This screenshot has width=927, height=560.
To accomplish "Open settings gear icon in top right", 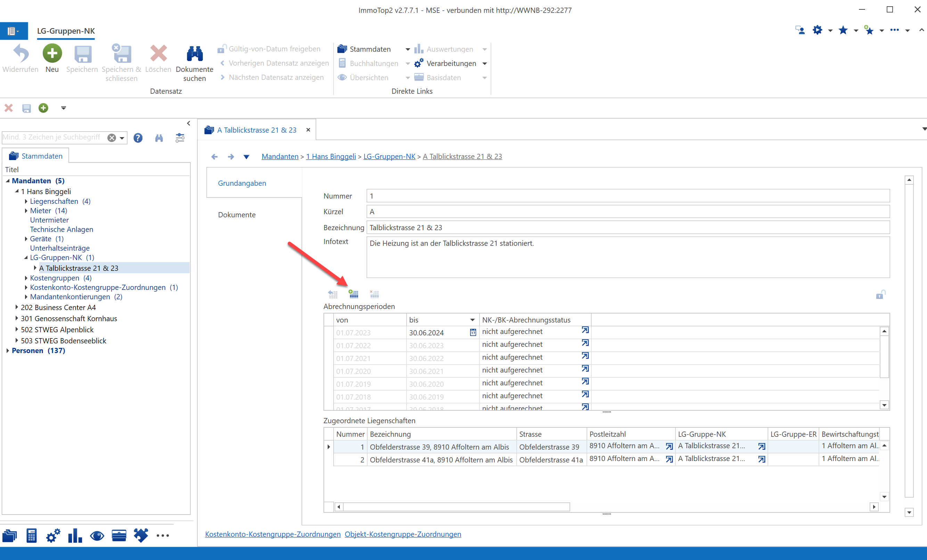I will tap(817, 30).
